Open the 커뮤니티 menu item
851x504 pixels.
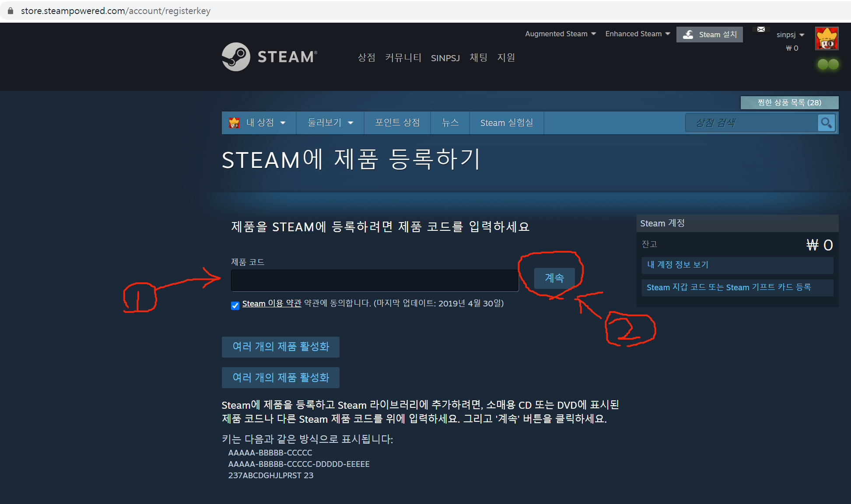point(403,58)
